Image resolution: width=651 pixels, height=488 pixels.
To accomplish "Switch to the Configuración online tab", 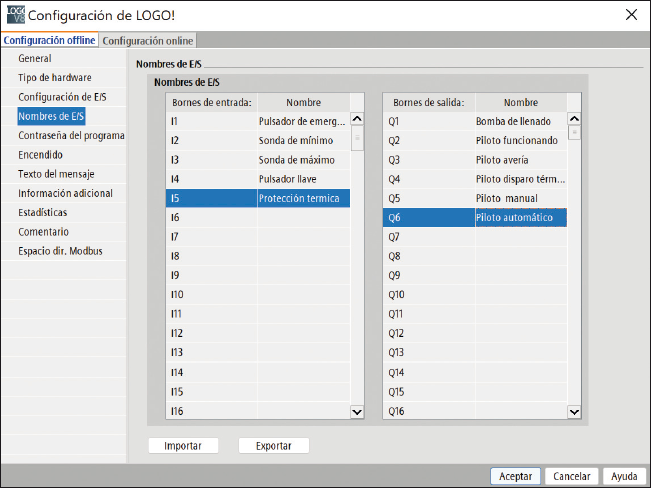I will [x=148, y=40].
